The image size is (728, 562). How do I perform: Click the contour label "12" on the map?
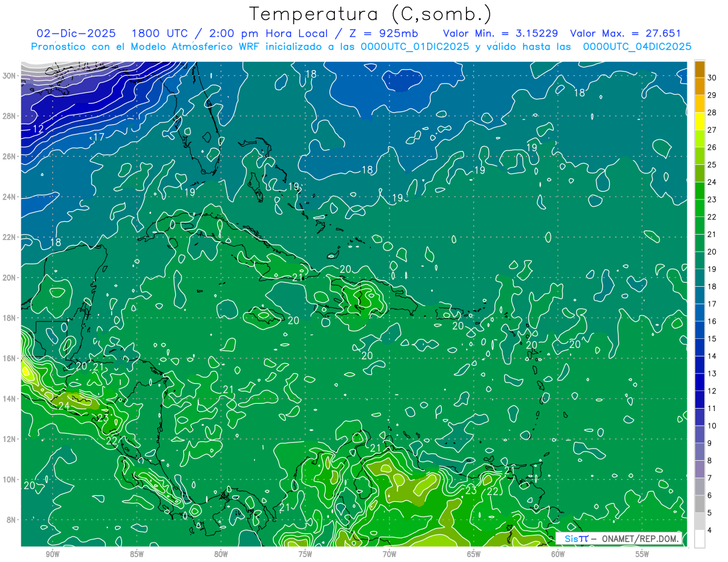click(x=38, y=129)
